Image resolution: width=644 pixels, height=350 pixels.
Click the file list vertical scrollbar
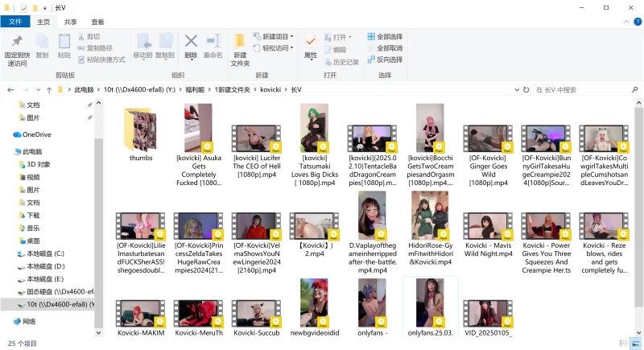tap(638, 207)
